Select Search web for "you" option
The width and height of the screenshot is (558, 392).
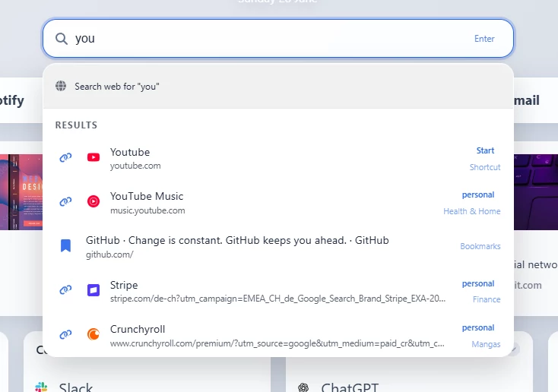coord(278,86)
